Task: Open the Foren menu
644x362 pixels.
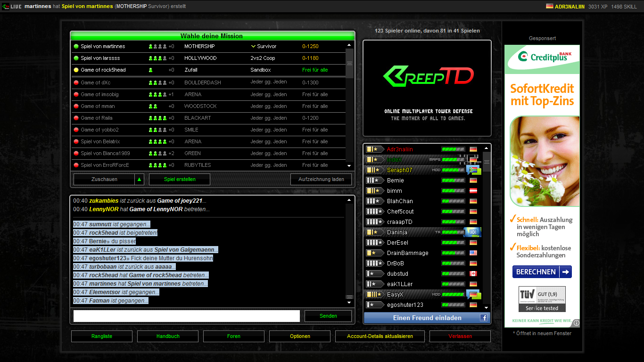Action: click(x=234, y=336)
